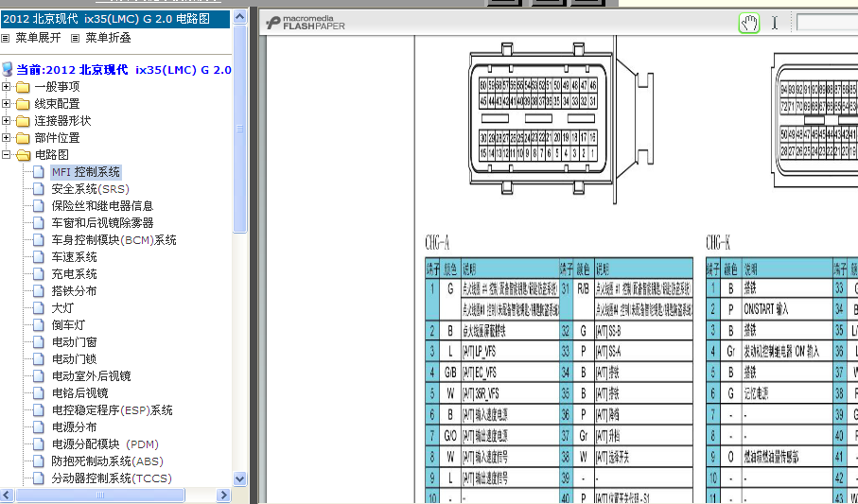Click the 当前:2012 北京现代 ix35 heading
This screenshot has height=504, width=858.
(x=124, y=70)
